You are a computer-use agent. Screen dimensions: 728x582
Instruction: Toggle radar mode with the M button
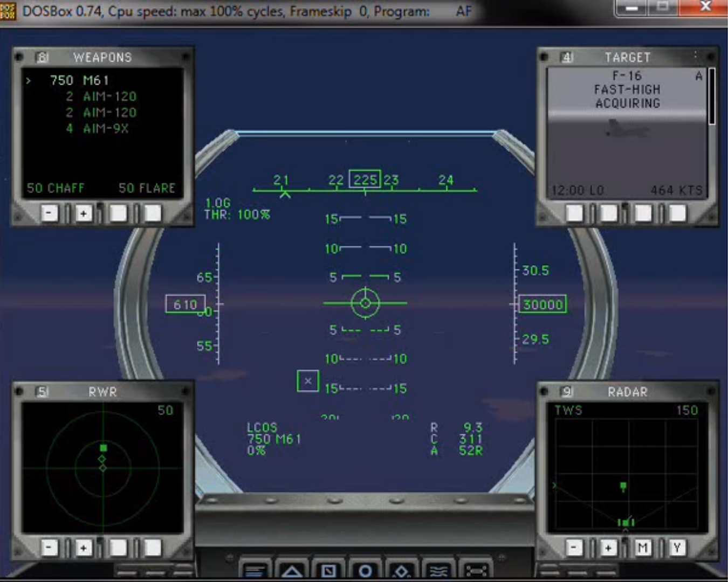coord(643,548)
